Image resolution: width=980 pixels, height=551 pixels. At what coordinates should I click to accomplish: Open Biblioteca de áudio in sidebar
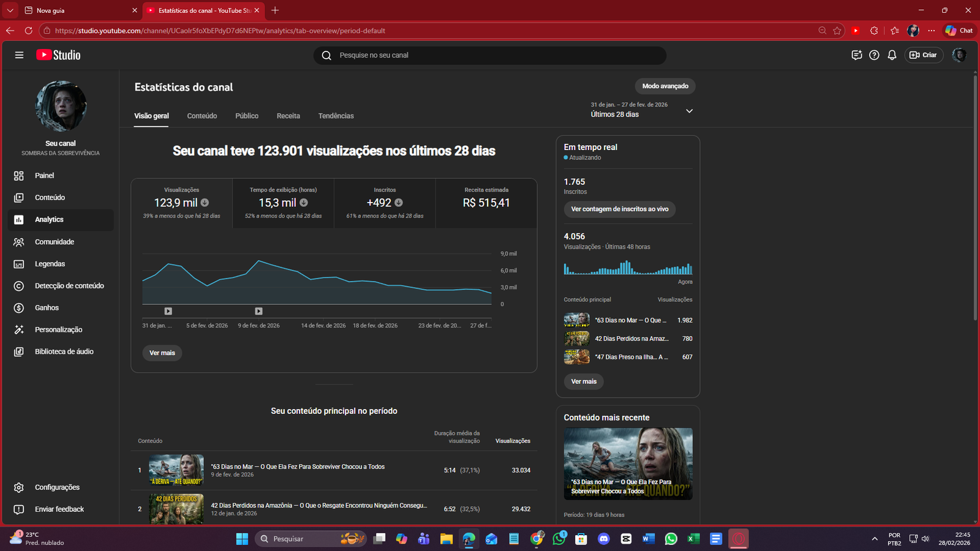[64, 352]
